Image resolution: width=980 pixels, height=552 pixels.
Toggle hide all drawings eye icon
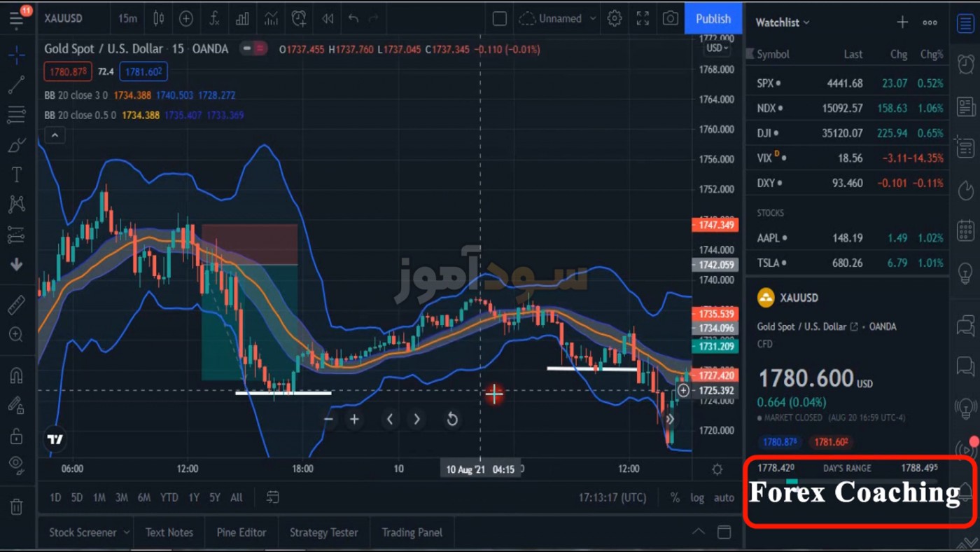pos(16,465)
